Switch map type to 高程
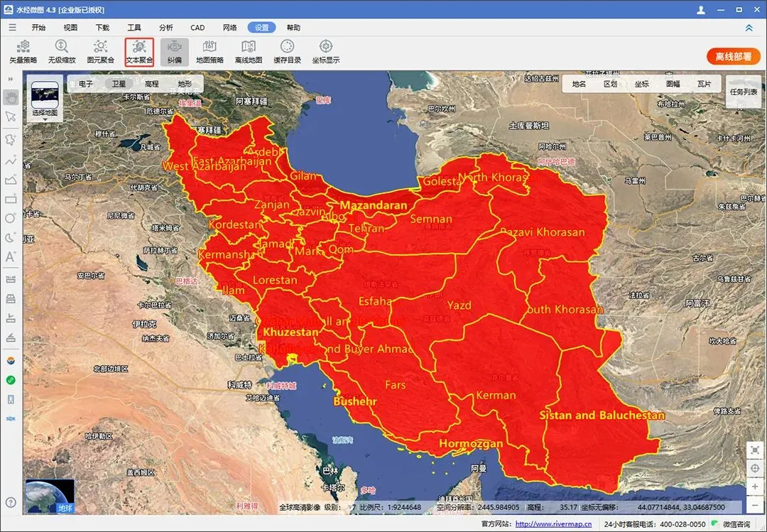The width and height of the screenshot is (767, 532). [x=152, y=84]
